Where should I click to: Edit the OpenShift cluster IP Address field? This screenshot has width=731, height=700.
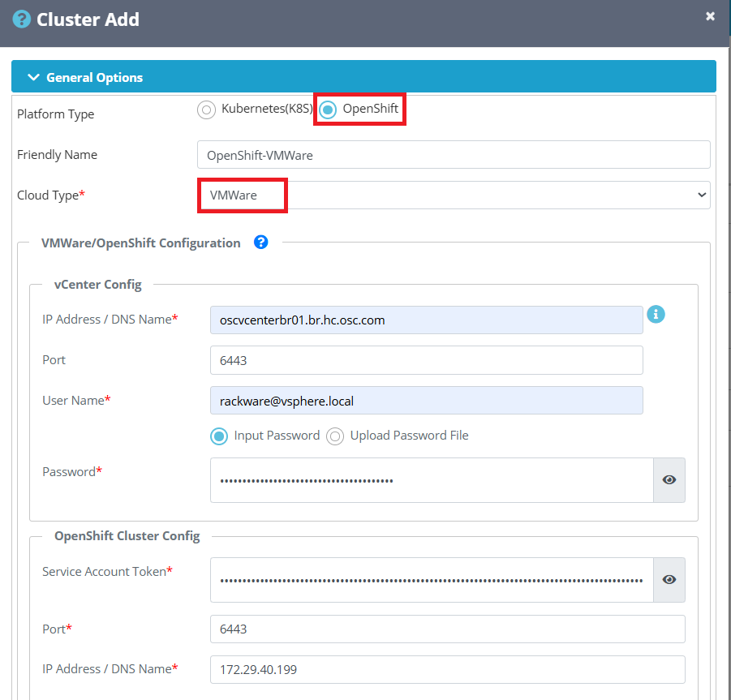[x=448, y=670]
